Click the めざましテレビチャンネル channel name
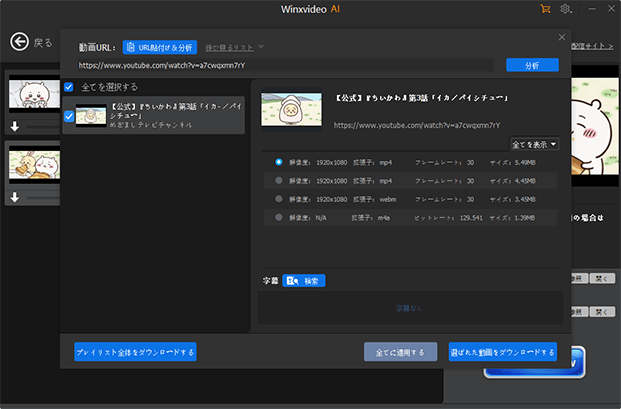This screenshot has width=621, height=409. coord(151,125)
